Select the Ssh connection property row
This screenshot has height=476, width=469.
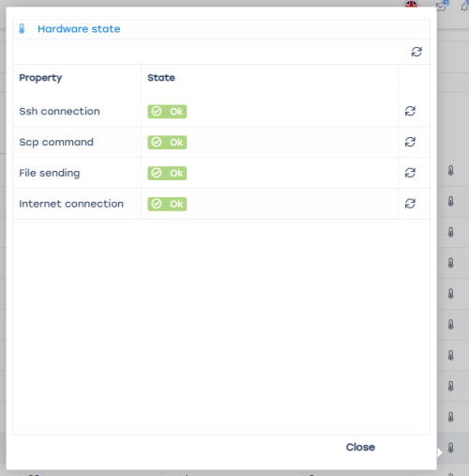[221, 112]
